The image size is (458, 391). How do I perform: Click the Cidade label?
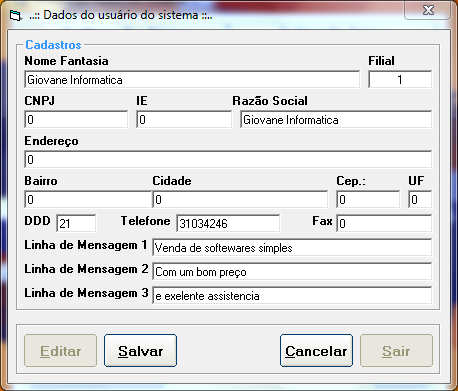pyautogui.click(x=172, y=181)
